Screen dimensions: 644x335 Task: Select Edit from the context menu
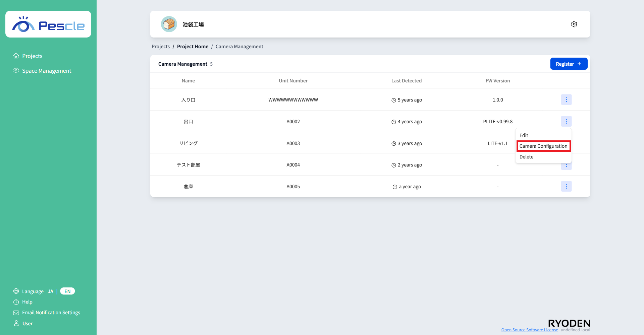(x=524, y=135)
